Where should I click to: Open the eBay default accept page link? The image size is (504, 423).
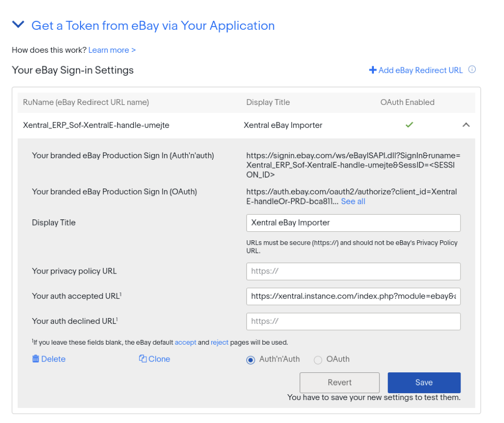point(185,343)
